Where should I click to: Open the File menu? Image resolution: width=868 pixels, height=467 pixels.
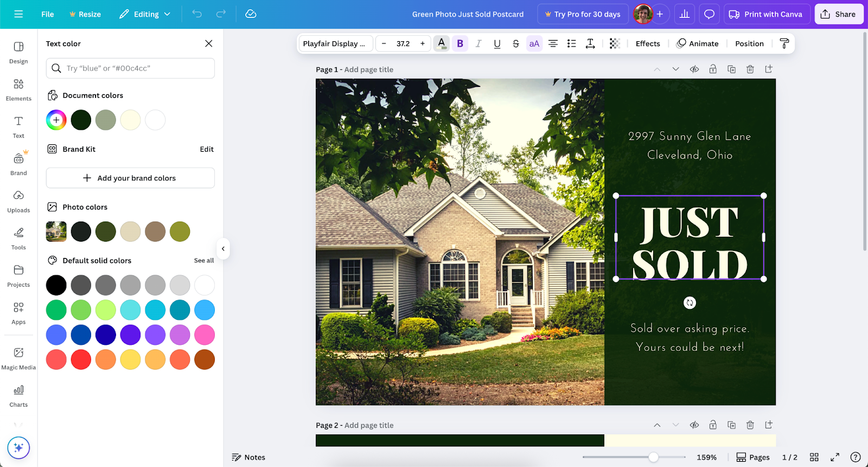tap(48, 14)
